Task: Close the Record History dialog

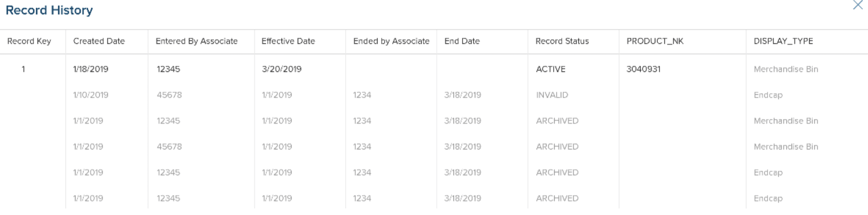Action: [858, 5]
